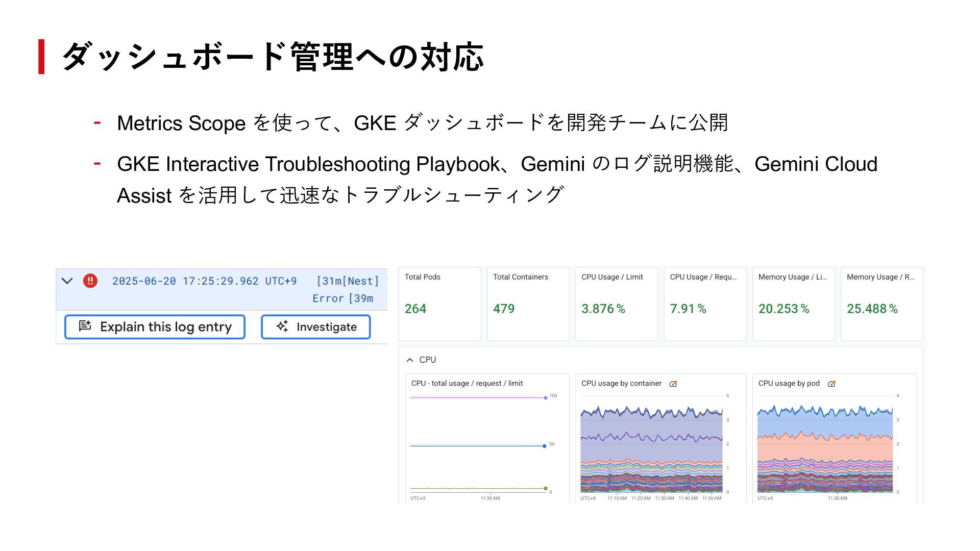The height and width of the screenshot is (551, 980).
Task: Click the summarize icon on the Explain this log entry button
Action: point(85,326)
